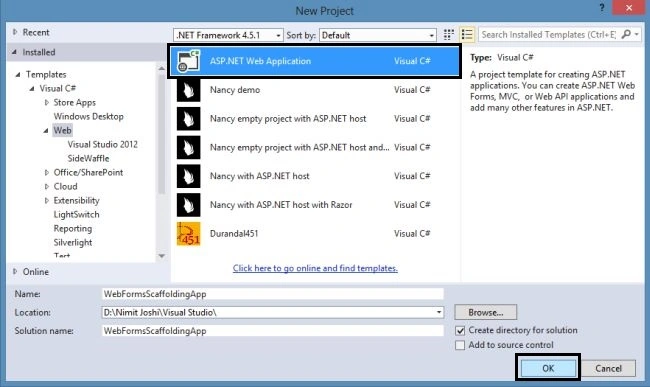Viewport: 650px width, 387px height.
Task: Select Visual Studio 2012 tree item
Action: (x=102, y=145)
